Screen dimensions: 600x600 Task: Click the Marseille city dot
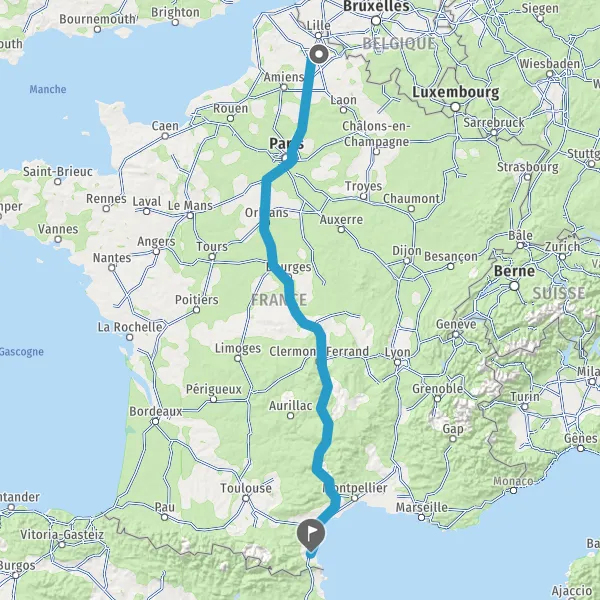[x=421, y=517]
